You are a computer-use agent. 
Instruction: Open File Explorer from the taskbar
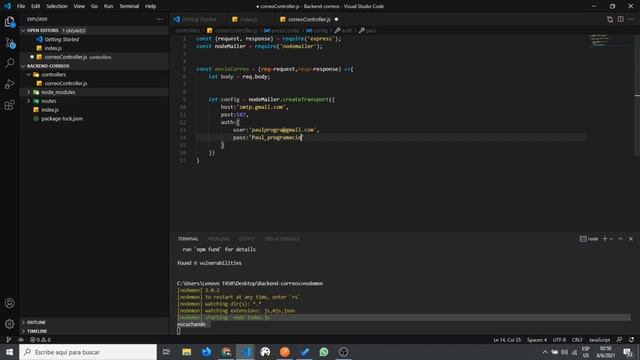click(x=187, y=352)
